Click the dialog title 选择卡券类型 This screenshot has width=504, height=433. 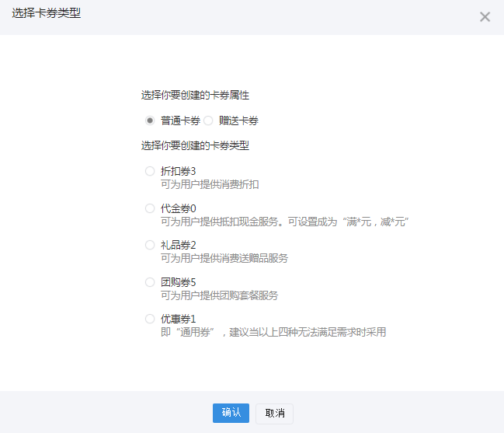47,13
